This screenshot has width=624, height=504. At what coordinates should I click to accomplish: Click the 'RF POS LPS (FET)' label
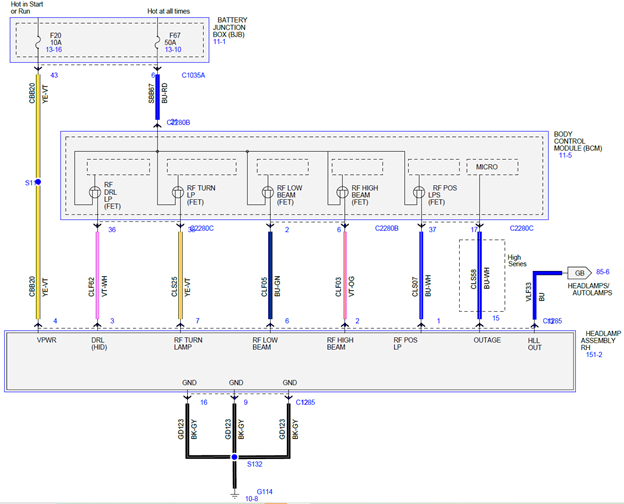[x=443, y=195]
